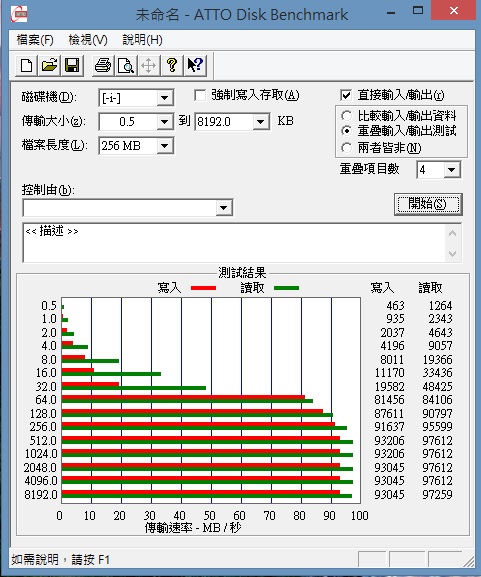Click the description box scroll up arrow
481x577 pixels.
point(453,233)
